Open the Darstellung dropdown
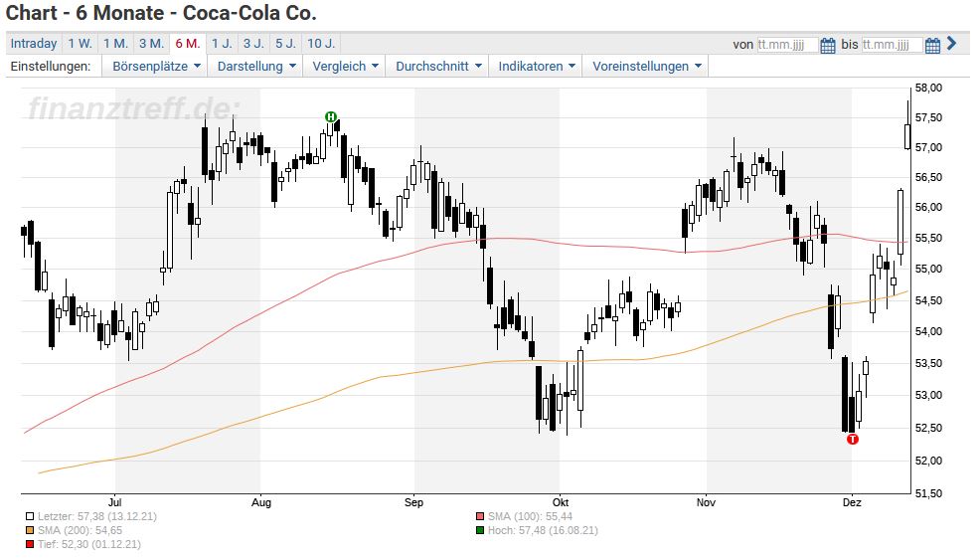 click(x=256, y=67)
